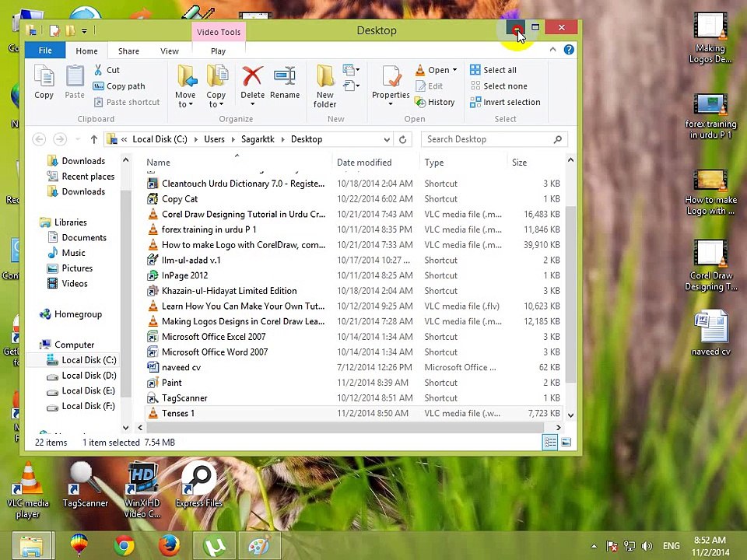The width and height of the screenshot is (747, 560).
Task: Open Firefox from the taskbar
Action: [x=169, y=546]
